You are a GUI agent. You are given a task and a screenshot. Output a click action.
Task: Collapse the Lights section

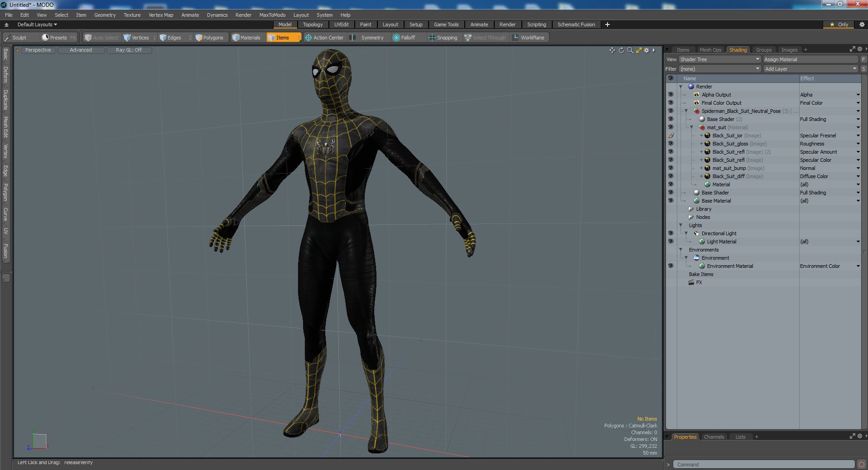(680, 225)
